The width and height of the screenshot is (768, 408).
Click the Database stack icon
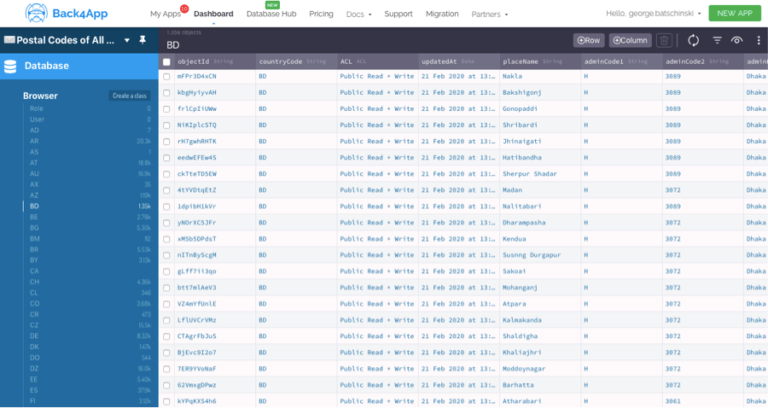coord(11,66)
